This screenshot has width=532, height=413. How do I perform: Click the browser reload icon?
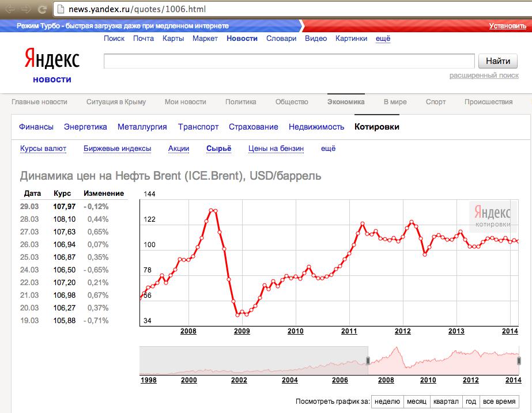coord(42,9)
